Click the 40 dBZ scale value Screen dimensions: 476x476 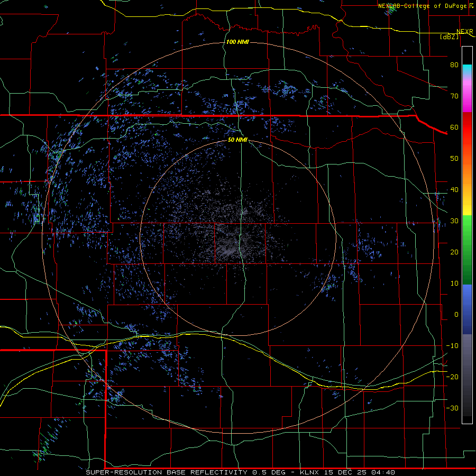(x=454, y=190)
